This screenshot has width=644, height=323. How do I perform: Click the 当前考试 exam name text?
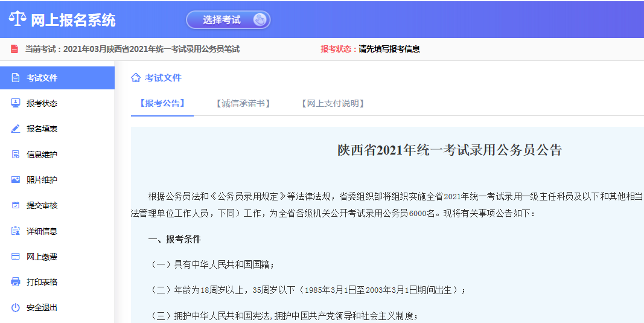coord(132,49)
